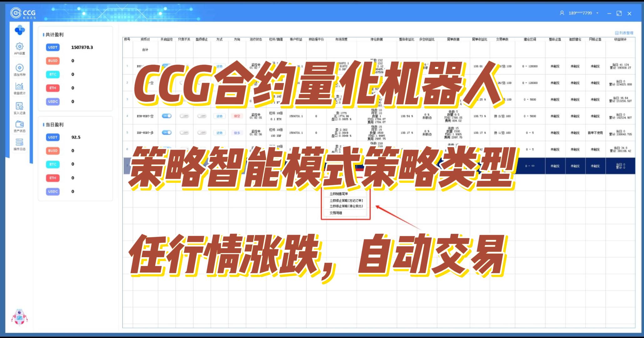Open the 收益统计 chart icon in sidebar
Image resolution: width=644 pixels, height=338 pixels.
19,86
